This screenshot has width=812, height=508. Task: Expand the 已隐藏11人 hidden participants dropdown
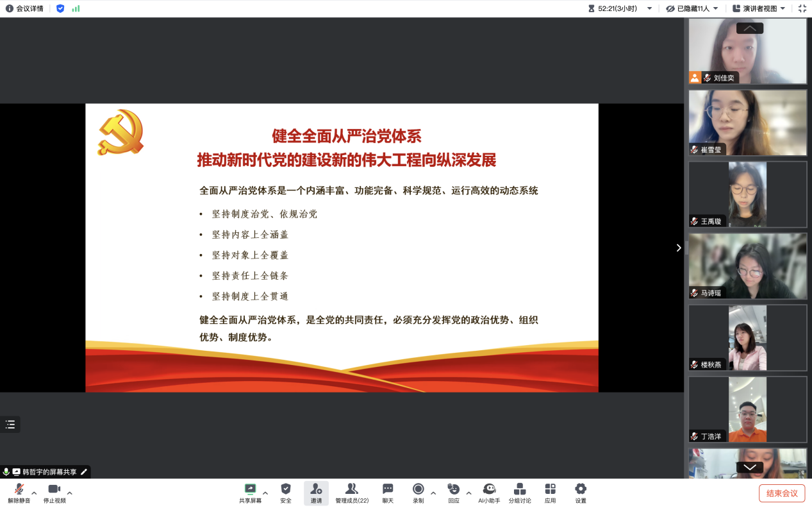tap(692, 8)
